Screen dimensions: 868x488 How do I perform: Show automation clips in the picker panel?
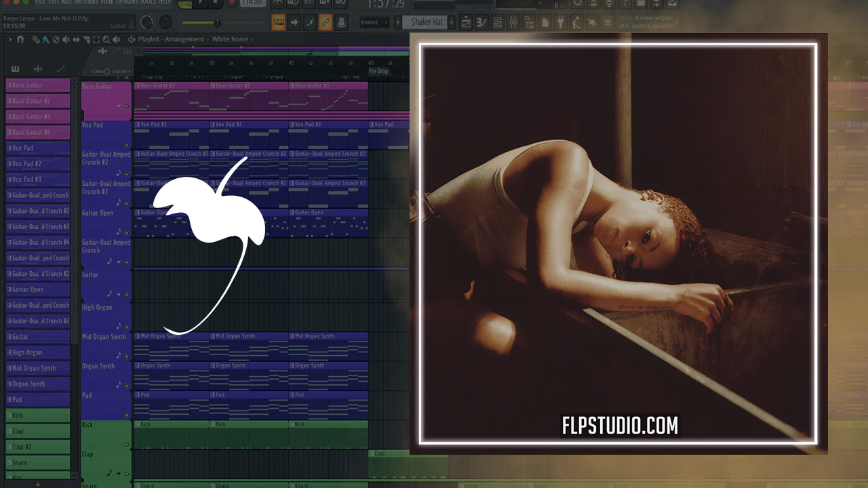(x=61, y=69)
